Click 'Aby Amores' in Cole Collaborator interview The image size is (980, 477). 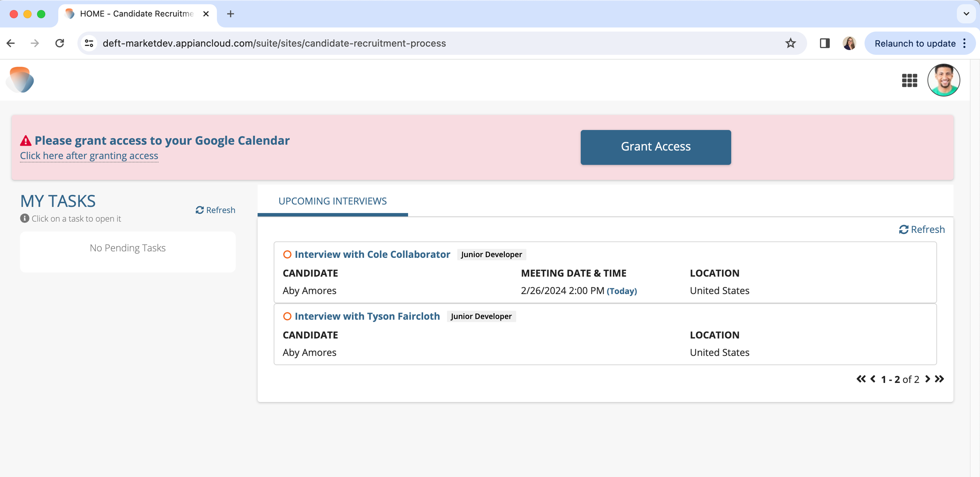(x=309, y=291)
